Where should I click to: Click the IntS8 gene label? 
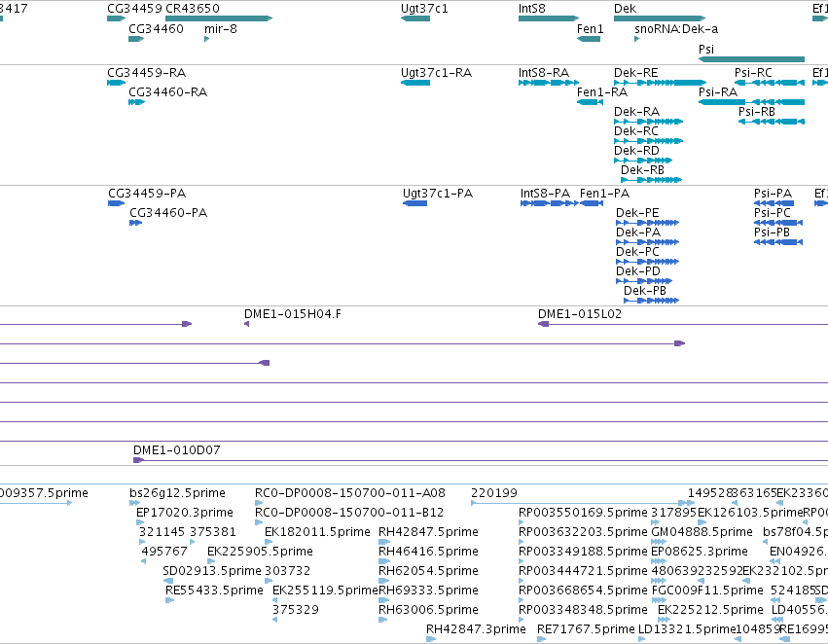click(532, 9)
